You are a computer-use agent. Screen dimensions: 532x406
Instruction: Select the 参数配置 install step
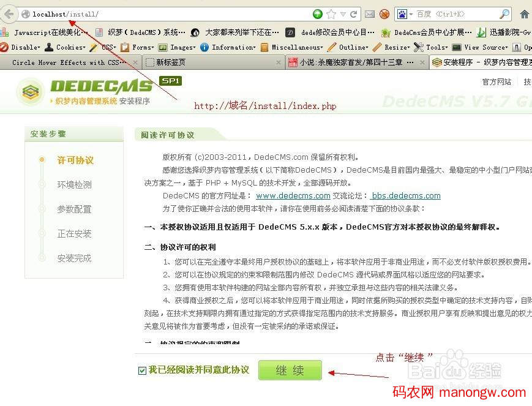[x=74, y=209]
